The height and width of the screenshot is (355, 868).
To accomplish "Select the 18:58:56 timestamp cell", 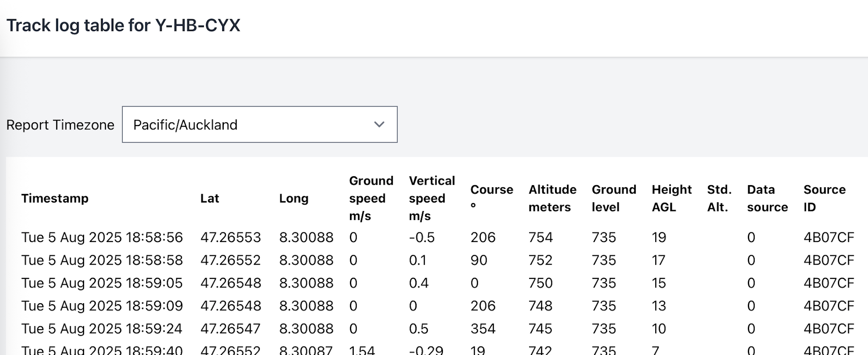I will [x=102, y=237].
